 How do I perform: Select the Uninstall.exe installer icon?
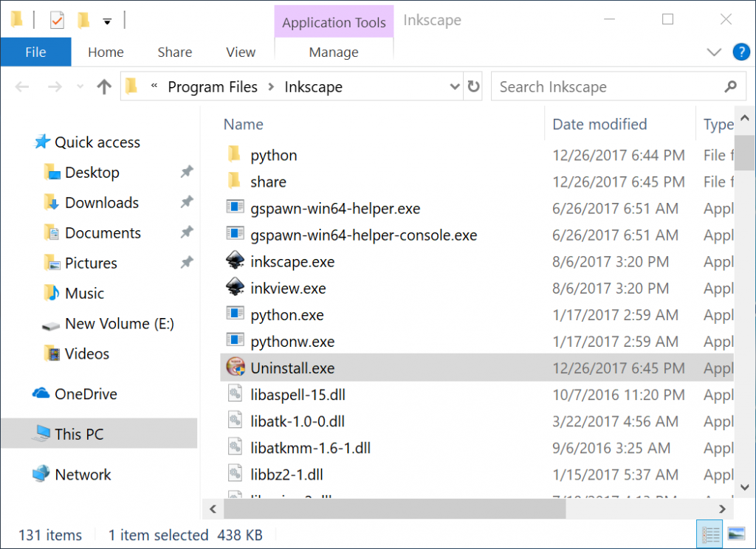236,367
